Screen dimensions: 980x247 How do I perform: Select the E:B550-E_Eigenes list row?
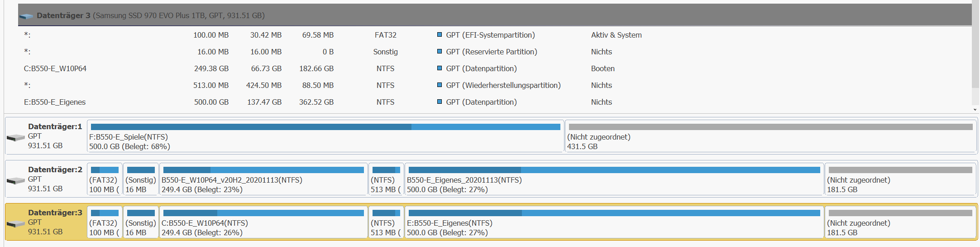495,102
